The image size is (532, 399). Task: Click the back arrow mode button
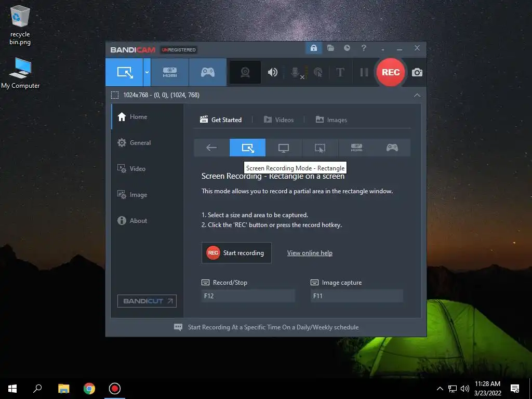click(x=211, y=148)
